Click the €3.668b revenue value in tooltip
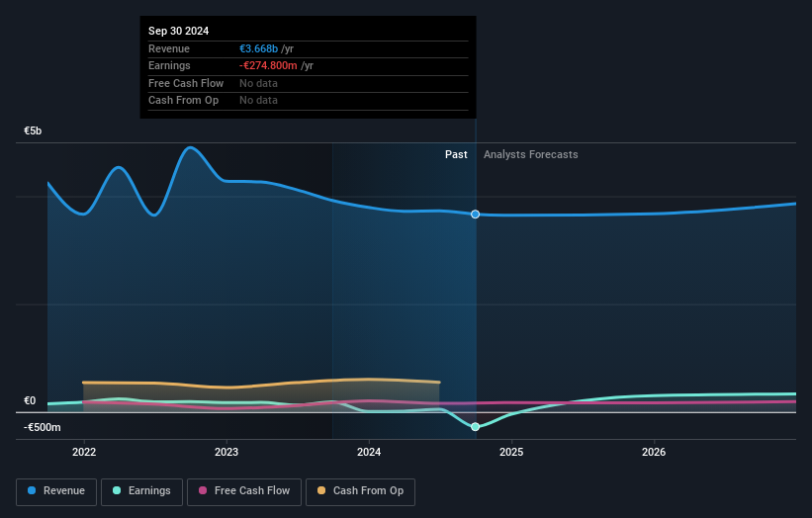The height and width of the screenshot is (518, 812). point(258,48)
